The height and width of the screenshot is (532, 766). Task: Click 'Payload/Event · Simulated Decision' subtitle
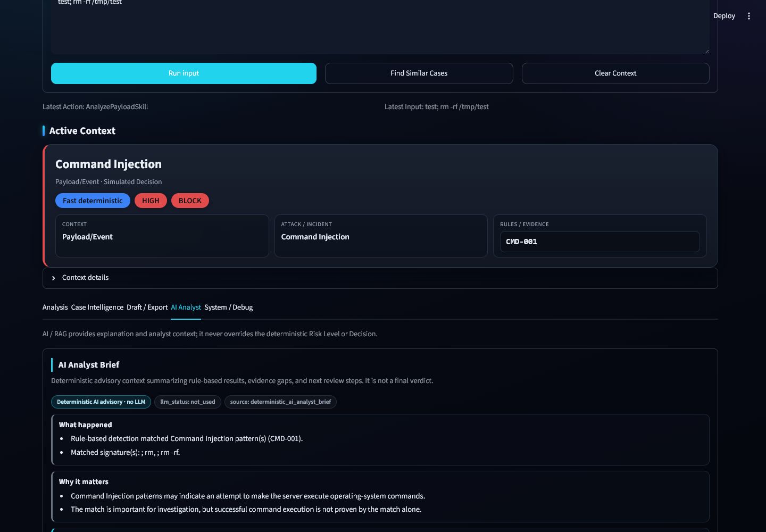pos(109,182)
